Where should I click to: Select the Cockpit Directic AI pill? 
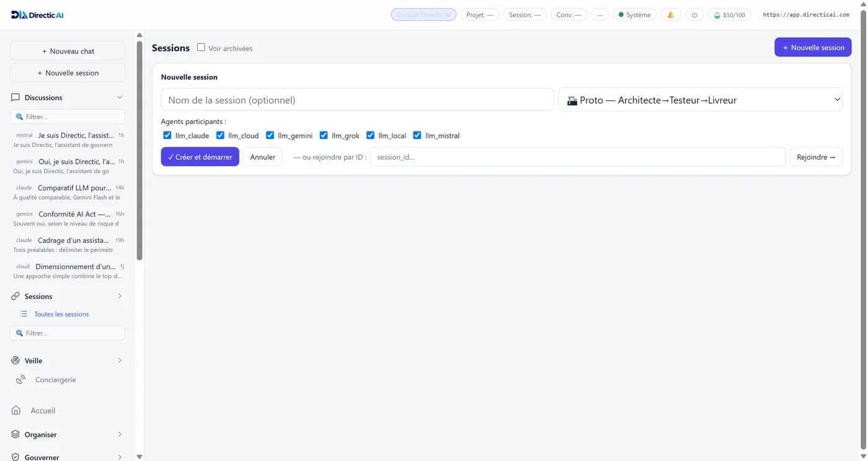point(423,14)
